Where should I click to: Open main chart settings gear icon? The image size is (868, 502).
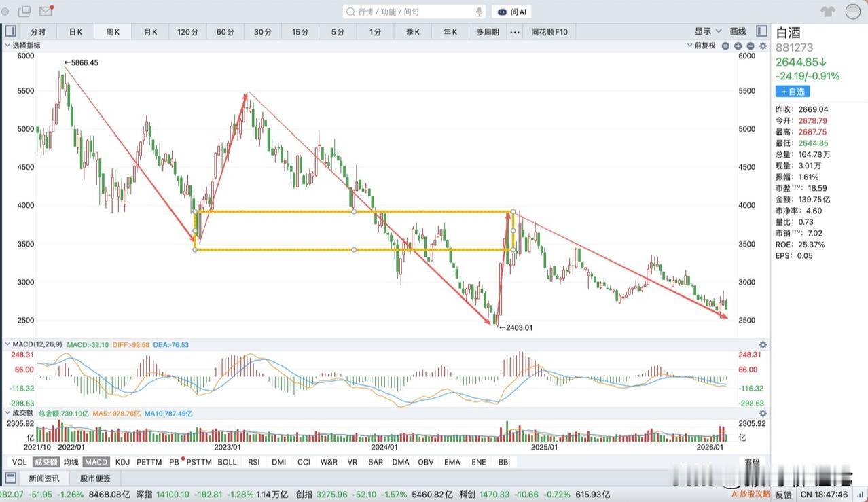coord(762,46)
